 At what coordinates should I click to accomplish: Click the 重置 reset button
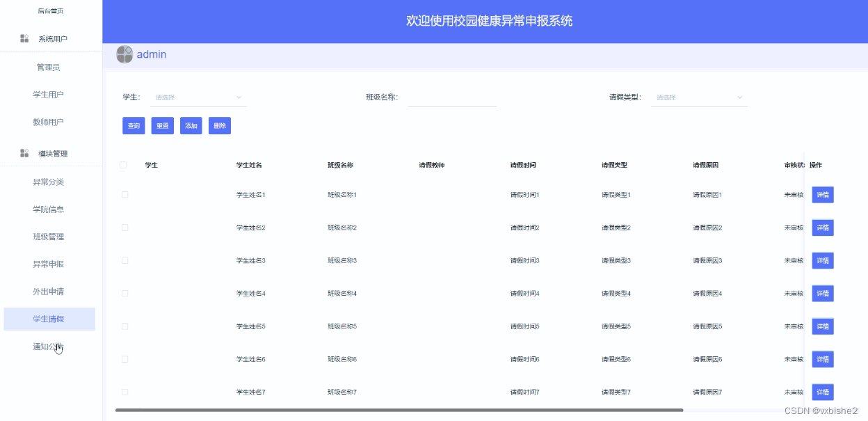click(x=162, y=126)
